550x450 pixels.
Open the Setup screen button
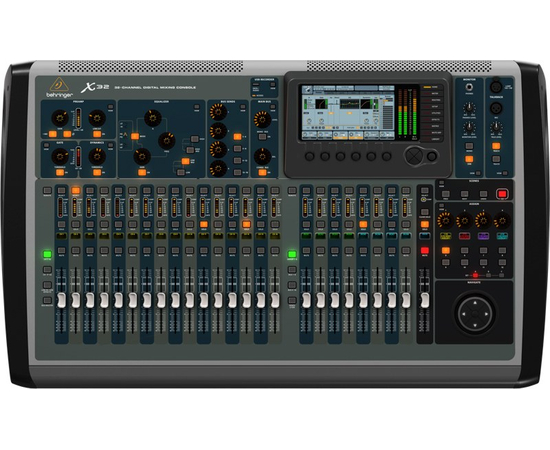pyautogui.click(x=432, y=107)
